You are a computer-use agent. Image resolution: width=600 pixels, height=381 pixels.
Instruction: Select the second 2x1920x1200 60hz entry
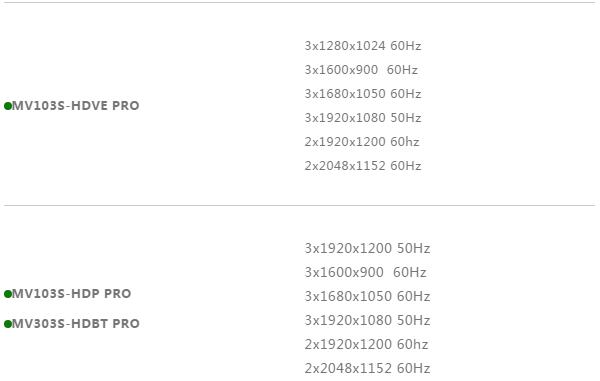coord(366,345)
